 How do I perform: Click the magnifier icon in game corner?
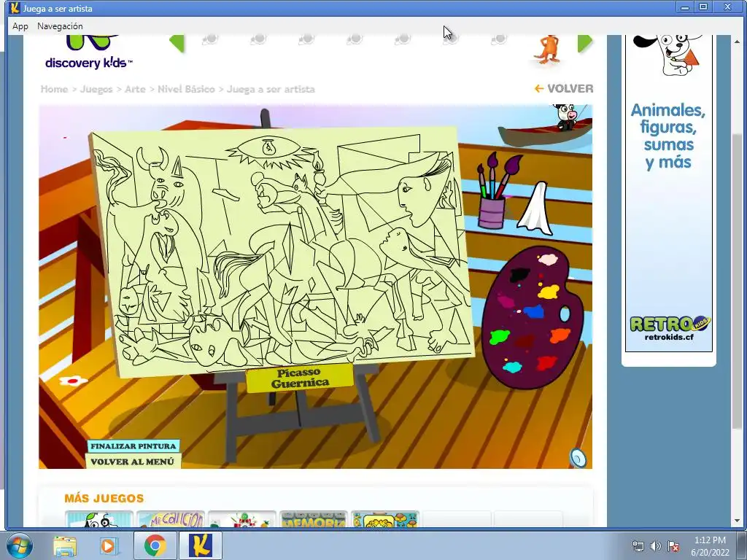(x=578, y=458)
